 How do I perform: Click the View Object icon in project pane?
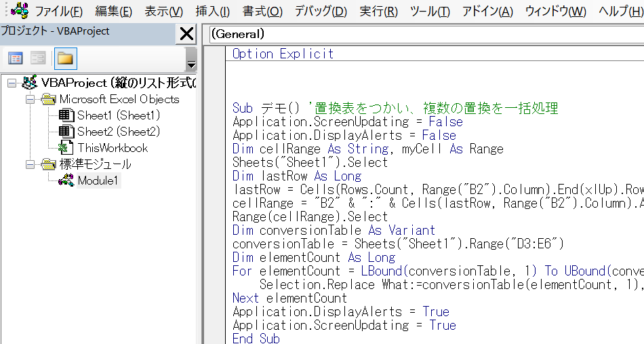coord(38,58)
